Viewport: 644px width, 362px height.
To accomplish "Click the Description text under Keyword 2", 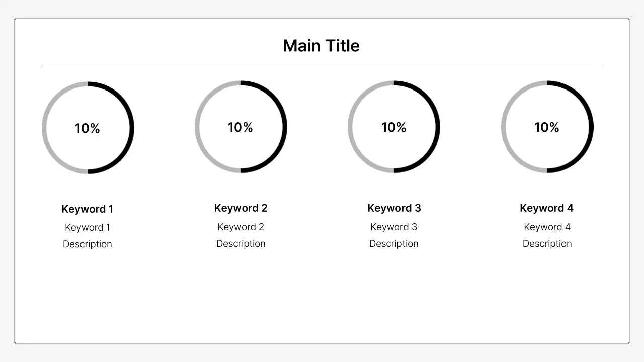I will [x=240, y=244].
